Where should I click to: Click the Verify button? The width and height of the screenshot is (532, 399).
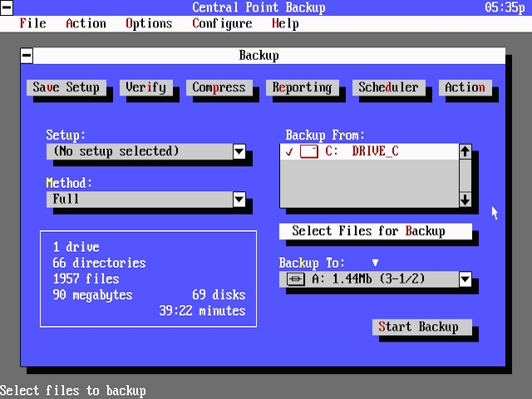coord(146,87)
